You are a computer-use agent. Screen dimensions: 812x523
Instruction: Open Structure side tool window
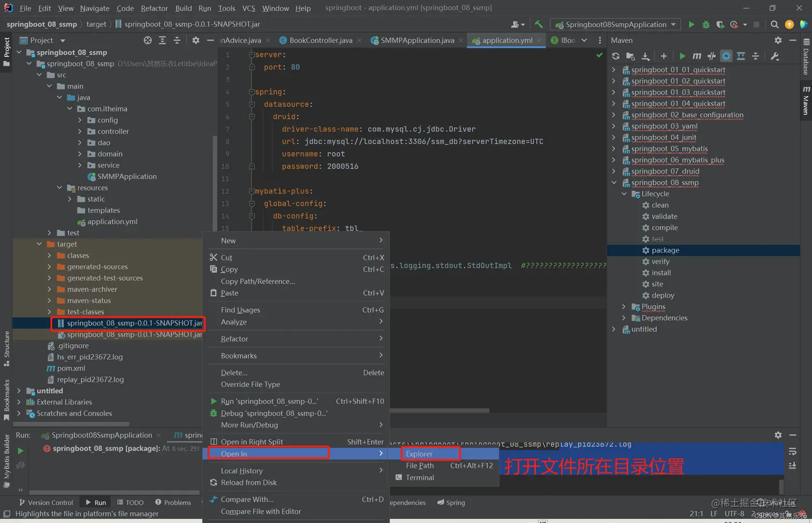[6, 348]
